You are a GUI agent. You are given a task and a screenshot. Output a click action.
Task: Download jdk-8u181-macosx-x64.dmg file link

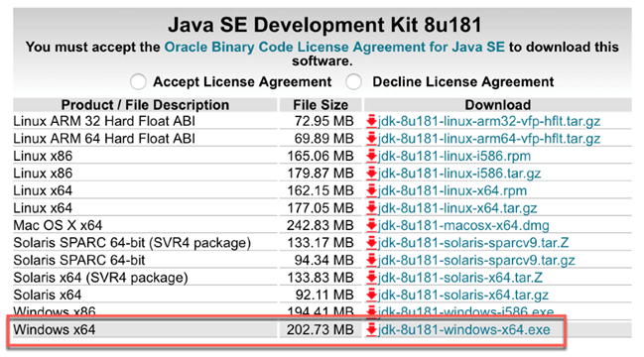(x=463, y=225)
